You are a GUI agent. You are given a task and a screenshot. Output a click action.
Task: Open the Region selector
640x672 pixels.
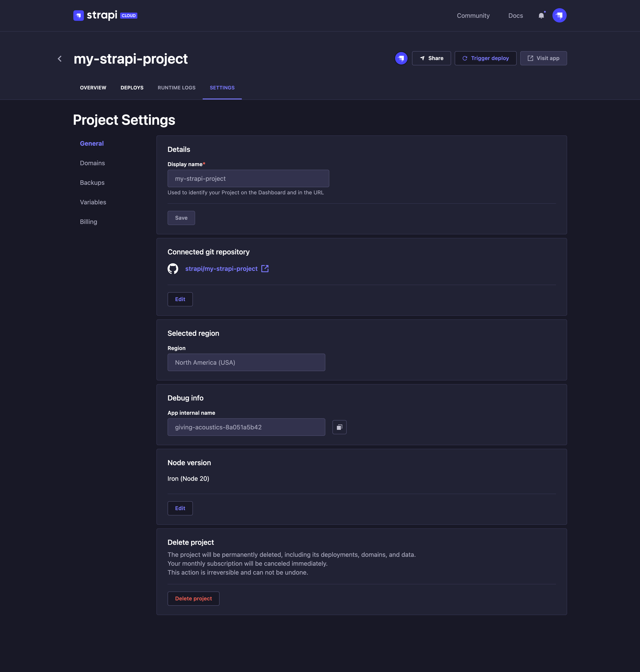246,362
